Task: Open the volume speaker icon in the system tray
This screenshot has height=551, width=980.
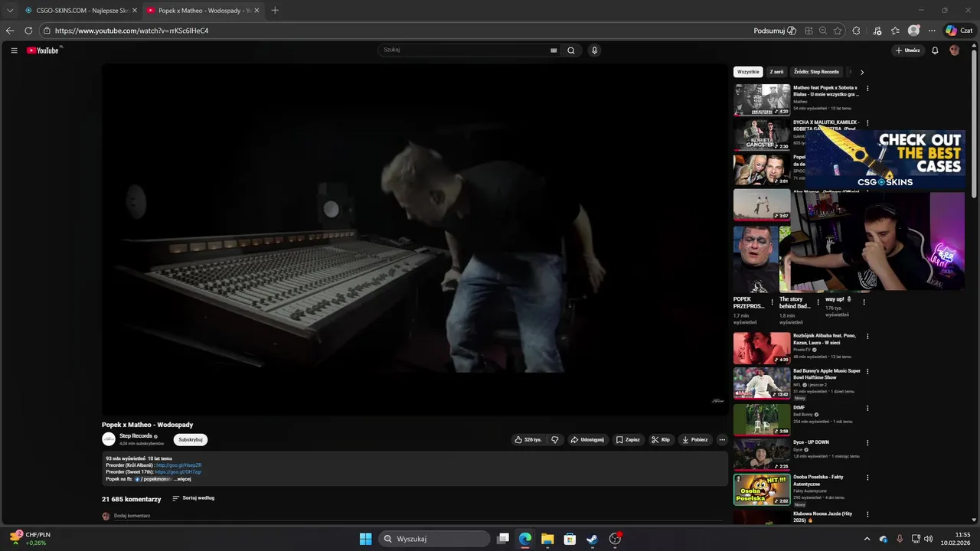Action: [x=928, y=539]
